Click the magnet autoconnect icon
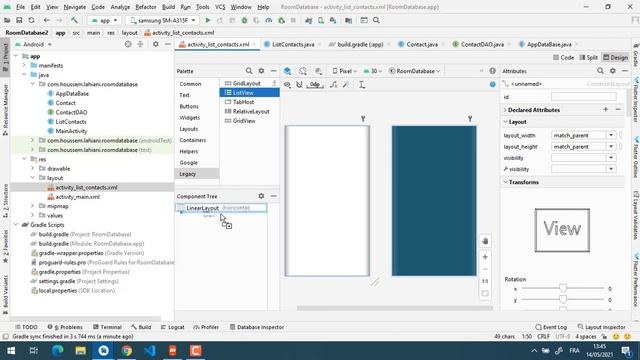The height and width of the screenshot is (360, 640). point(299,84)
